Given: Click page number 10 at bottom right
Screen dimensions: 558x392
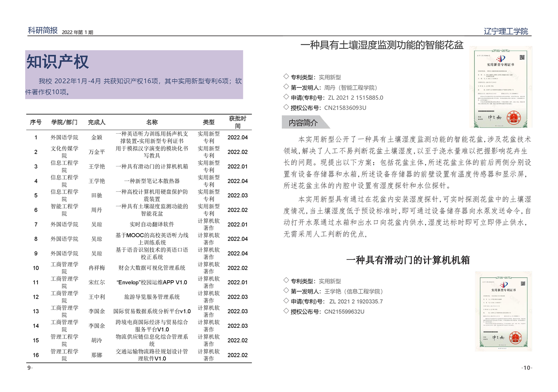Looking at the screenshot, I should click(527, 368).
